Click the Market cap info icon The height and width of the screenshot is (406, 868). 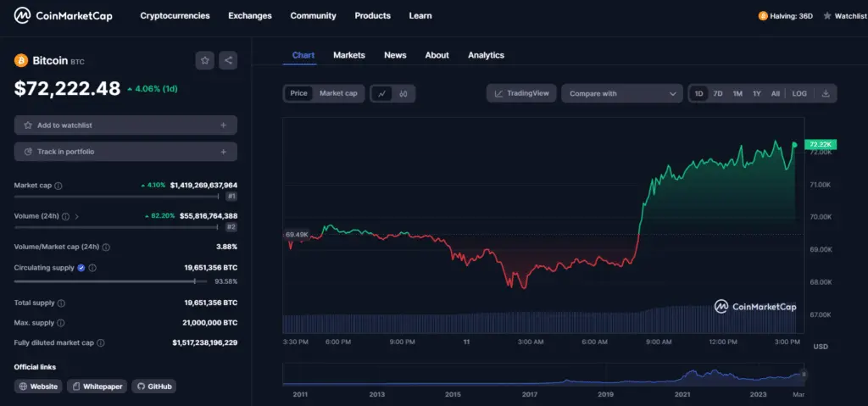tap(58, 186)
